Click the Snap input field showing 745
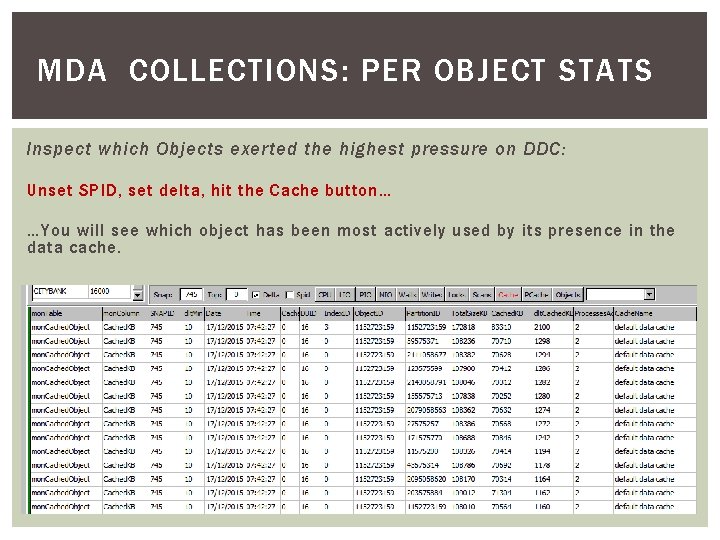The width and height of the screenshot is (720, 540). [191, 295]
